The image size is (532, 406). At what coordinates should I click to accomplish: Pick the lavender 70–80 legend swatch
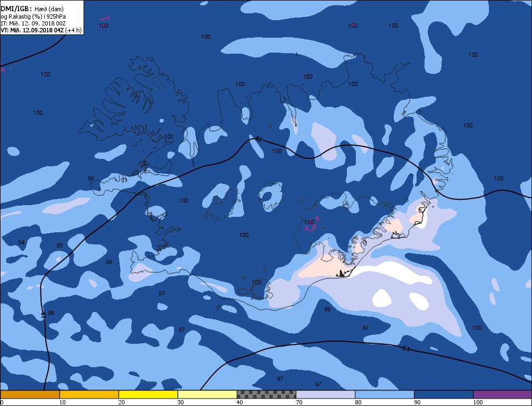pyautogui.click(x=326, y=394)
